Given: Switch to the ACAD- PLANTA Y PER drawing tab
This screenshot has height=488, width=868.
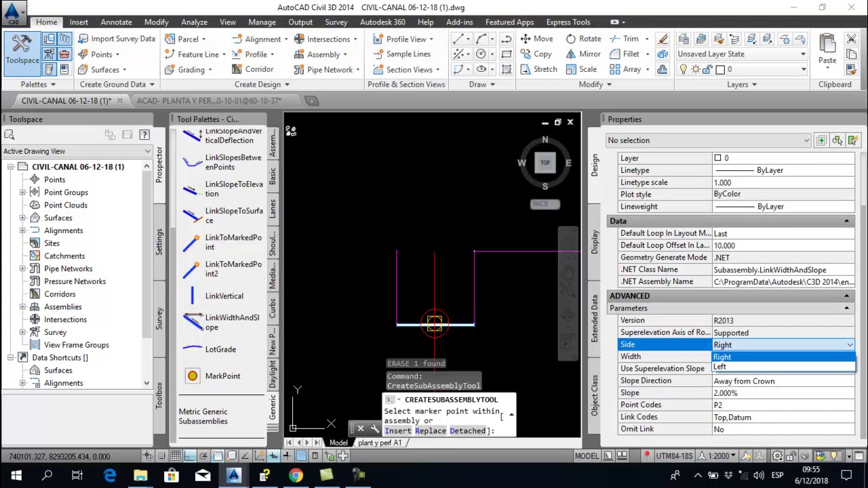Looking at the screenshot, I should 209,100.
